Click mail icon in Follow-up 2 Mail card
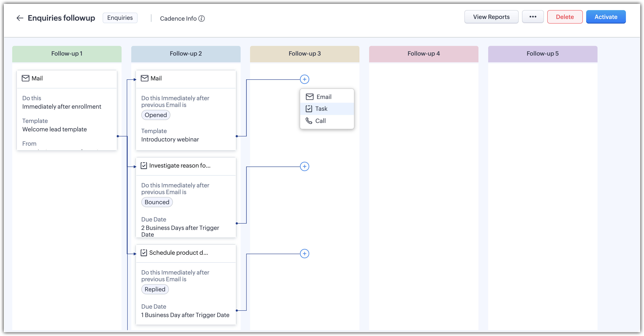The width and height of the screenshot is (644, 336). click(144, 78)
